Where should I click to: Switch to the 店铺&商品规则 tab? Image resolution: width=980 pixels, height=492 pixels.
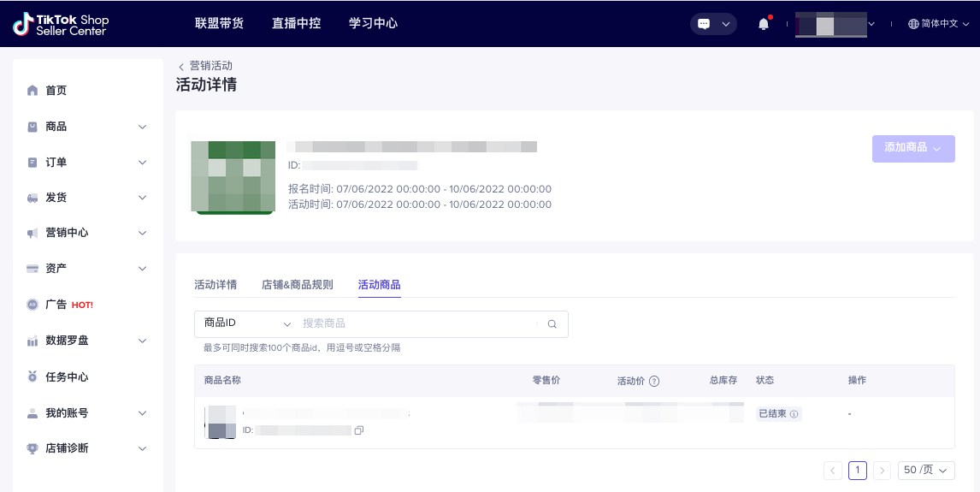(x=298, y=284)
